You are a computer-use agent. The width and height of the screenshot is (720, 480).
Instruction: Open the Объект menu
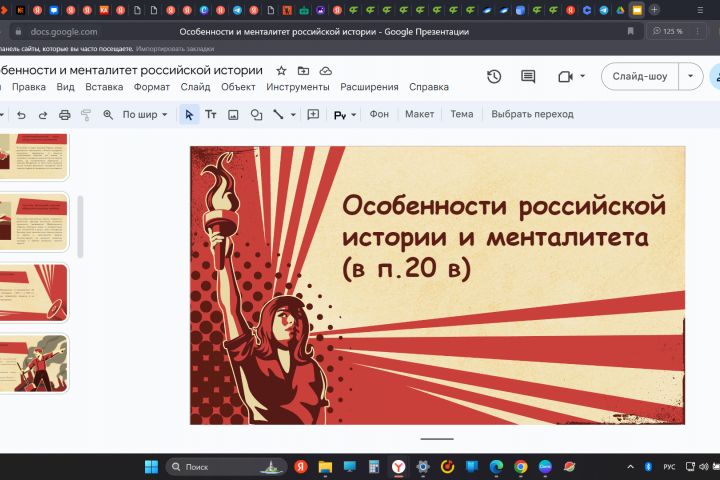pos(238,87)
